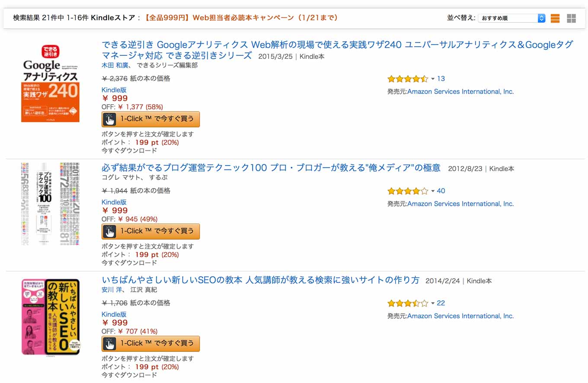
Task: Open the ブログ運営テクニック100 cover thumbnail
Action: (x=50, y=204)
